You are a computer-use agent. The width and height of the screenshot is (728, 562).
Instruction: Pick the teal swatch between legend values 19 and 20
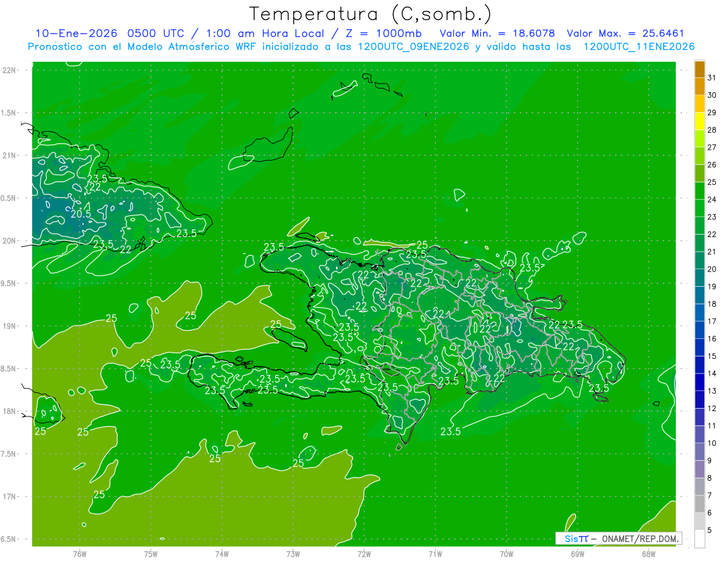pos(699,278)
